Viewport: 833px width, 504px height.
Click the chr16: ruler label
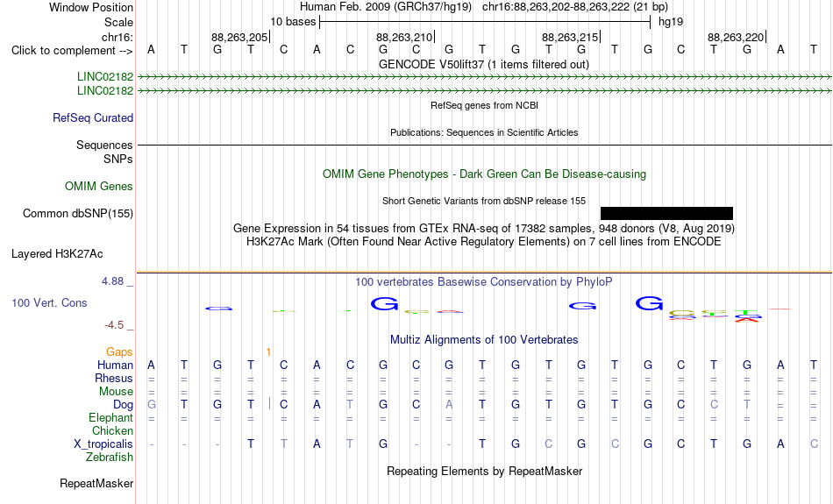tap(117, 37)
